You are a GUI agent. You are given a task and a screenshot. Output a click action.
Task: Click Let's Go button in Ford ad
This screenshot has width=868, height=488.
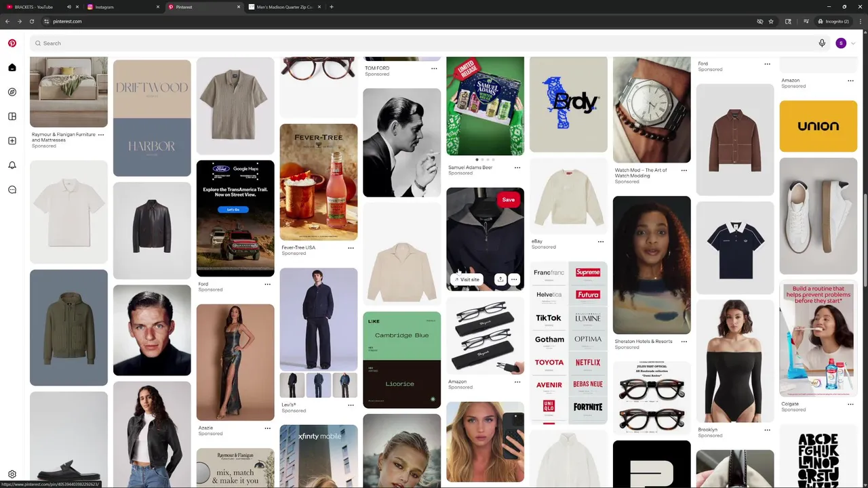pos(233,209)
